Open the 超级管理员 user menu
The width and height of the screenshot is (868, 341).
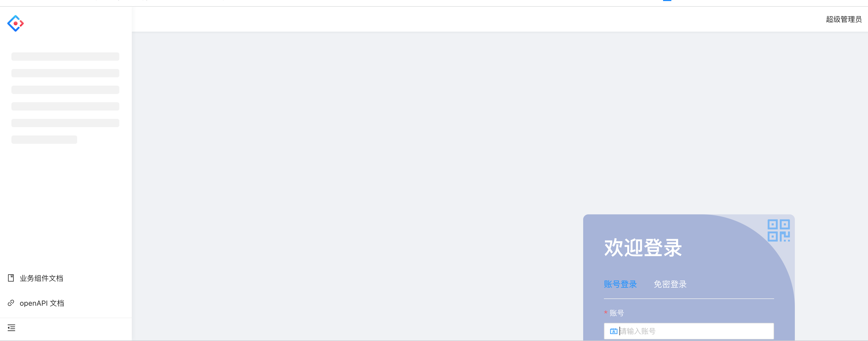[x=843, y=19]
